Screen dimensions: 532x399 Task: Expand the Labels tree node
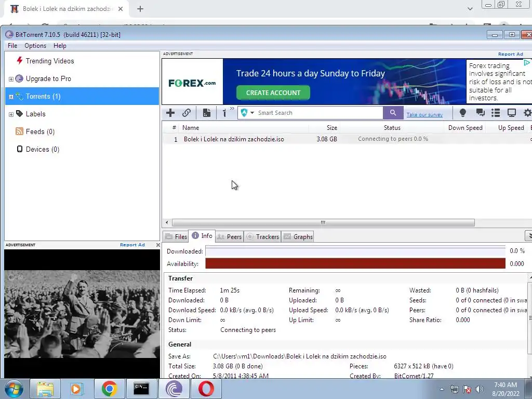[x=11, y=114]
